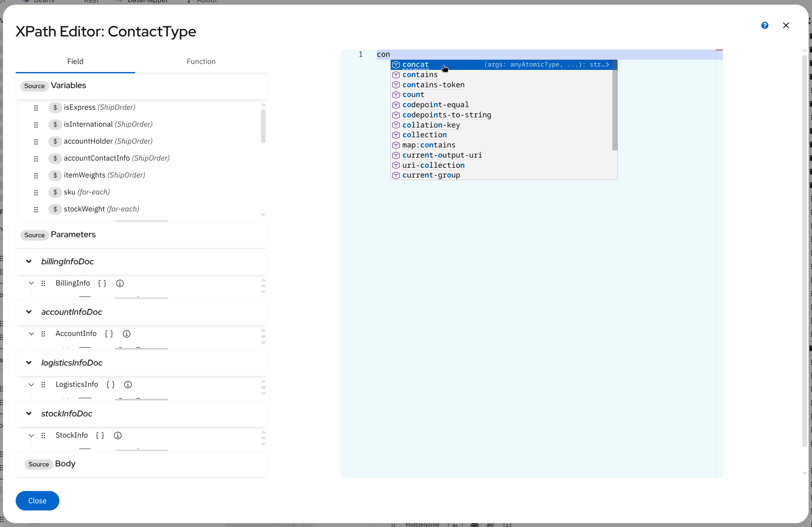Click the dollar icon of isExpress variable
The width and height of the screenshot is (812, 527).
pos(55,108)
